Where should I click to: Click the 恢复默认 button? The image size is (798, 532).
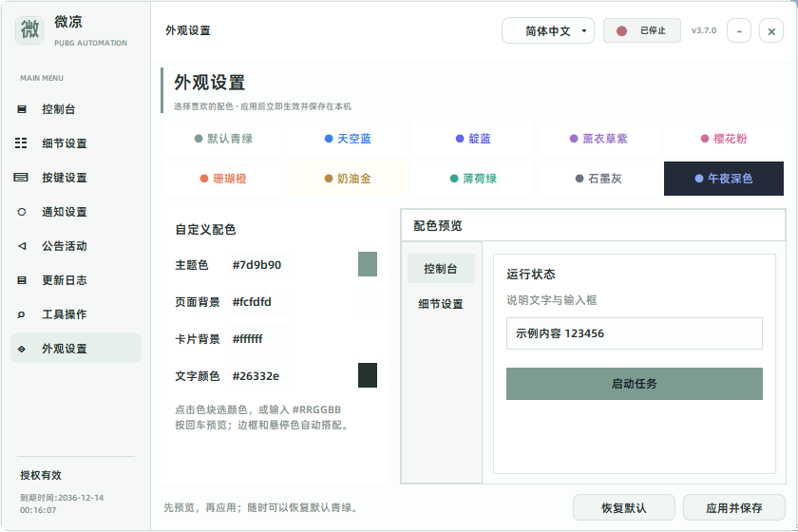[x=624, y=507]
